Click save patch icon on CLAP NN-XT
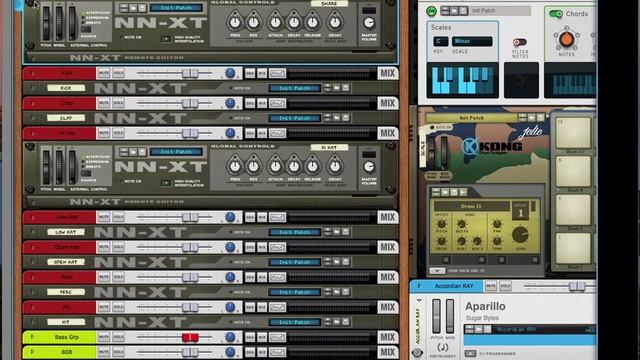Image resolution: width=640 pixels, height=360 pixels. 346,118
